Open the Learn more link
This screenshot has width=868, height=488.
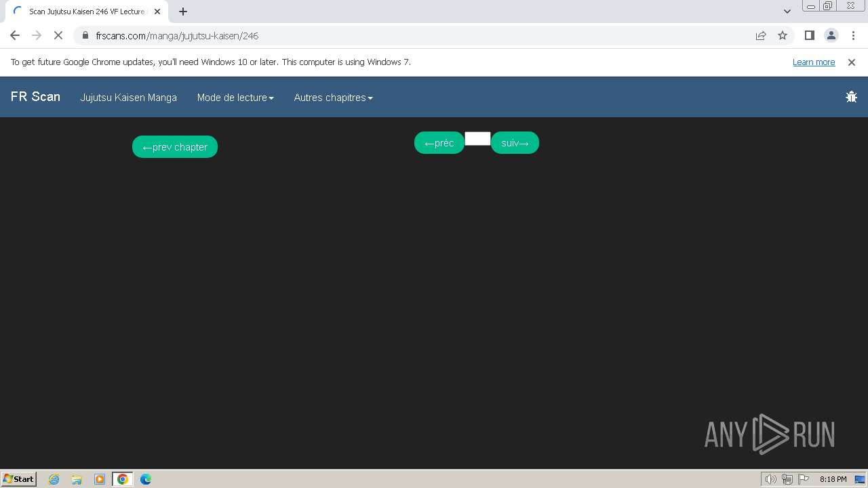pyautogui.click(x=814, y=62)
